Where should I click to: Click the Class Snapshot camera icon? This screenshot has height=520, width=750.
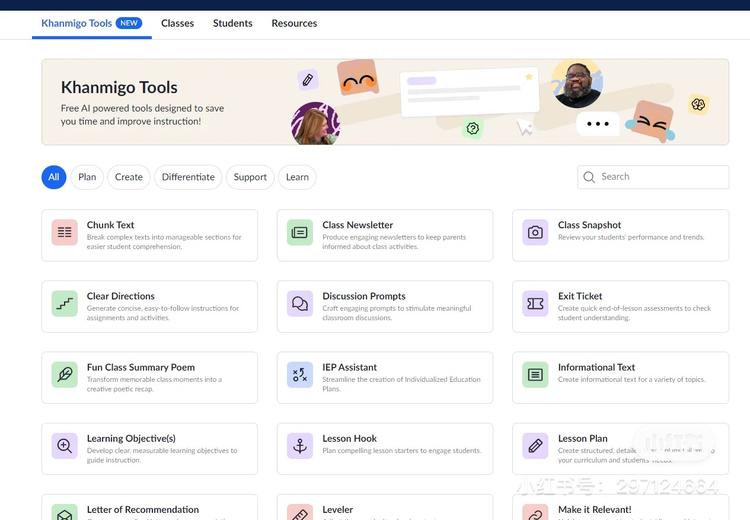click(535, 232)
